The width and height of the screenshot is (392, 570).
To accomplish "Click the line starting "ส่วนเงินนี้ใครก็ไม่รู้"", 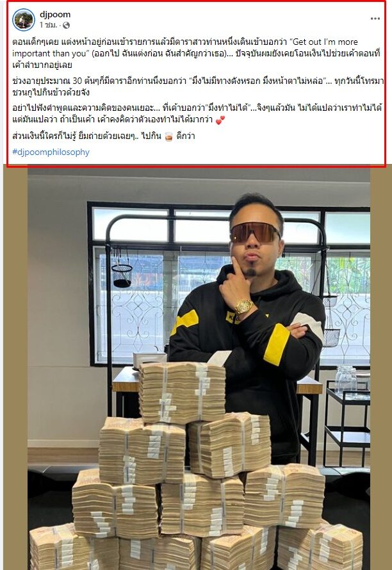I will click(x=104, y=136).
